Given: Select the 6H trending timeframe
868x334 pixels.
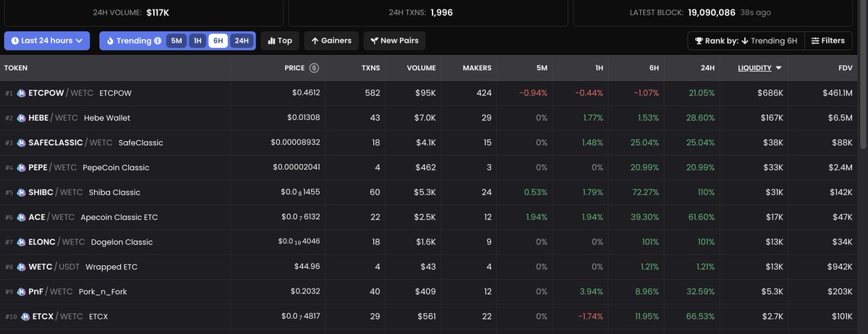Looking at the screenshot, I should tap(218, 41).
